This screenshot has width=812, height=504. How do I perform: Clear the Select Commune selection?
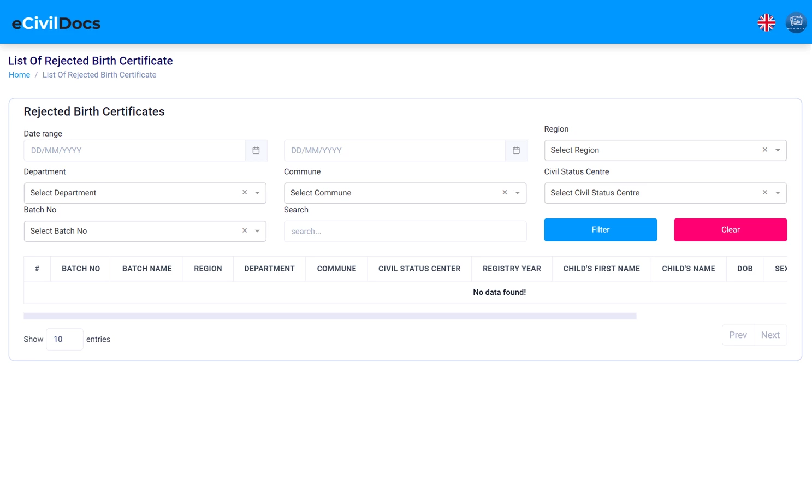point(504,192)
